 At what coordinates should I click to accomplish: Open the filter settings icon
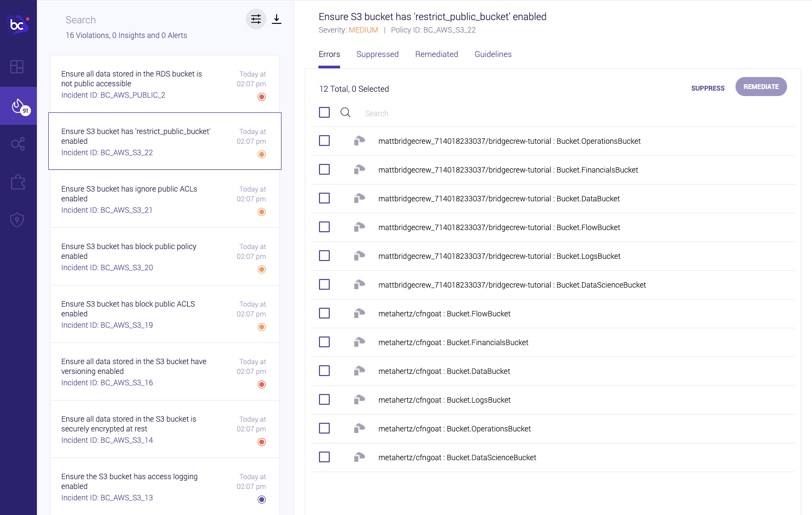click(256, 19)
